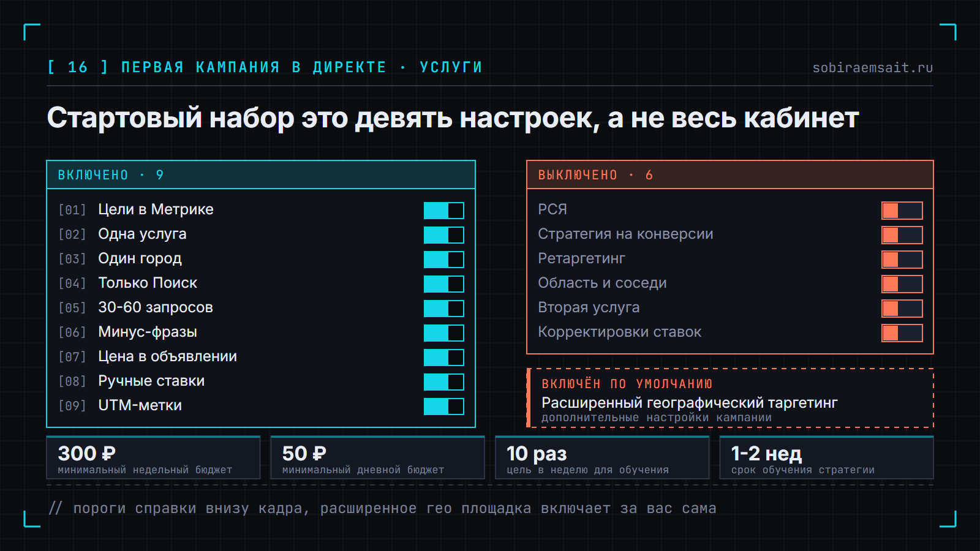Turn on 'Стратегия на конверсии' toggle
Viewport: 980px width, 551px height.
click(x=902, y=235)
